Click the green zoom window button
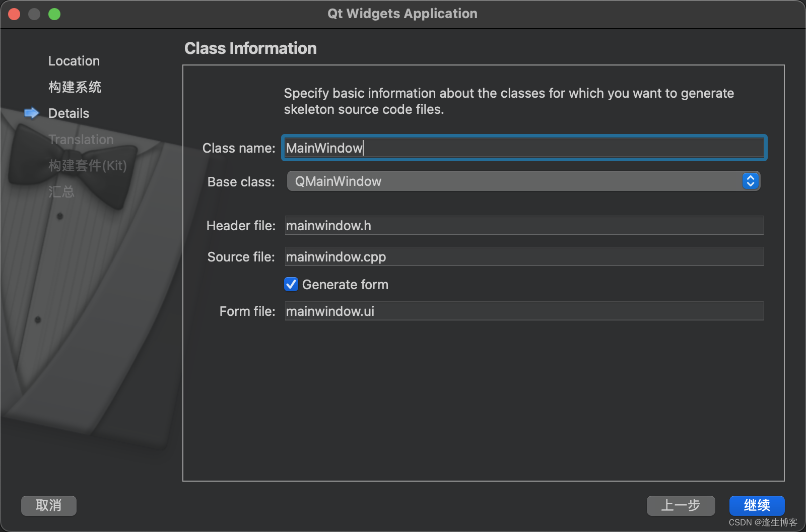Image resolution: width=806 pixels, height=532 pixels. [54, 14]
